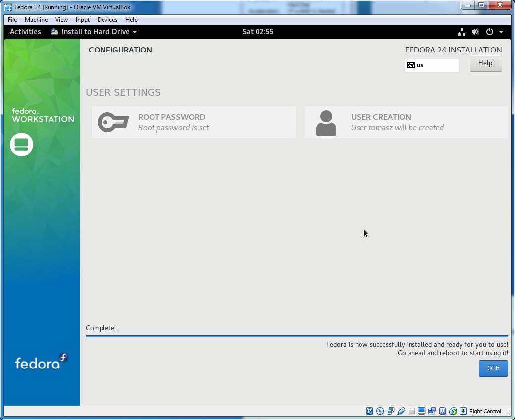Click the mouse integration status icon
Viewport: 515px width, 420px height.
coord(453,411)
